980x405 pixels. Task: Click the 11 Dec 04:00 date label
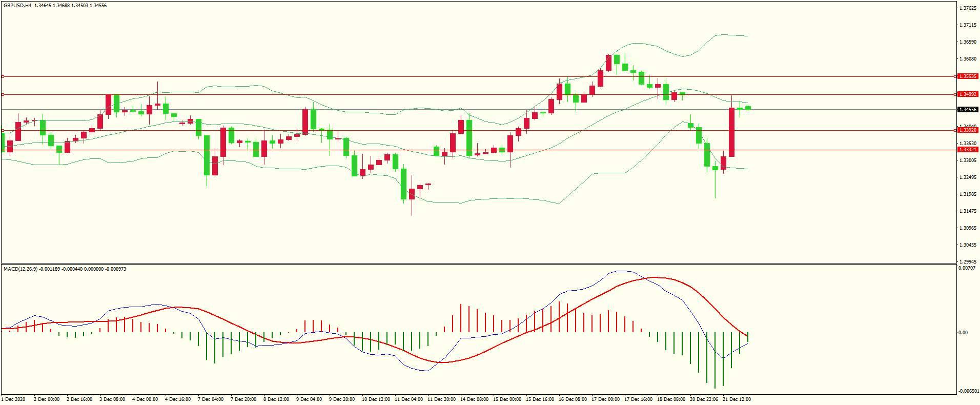pos(409,399)
